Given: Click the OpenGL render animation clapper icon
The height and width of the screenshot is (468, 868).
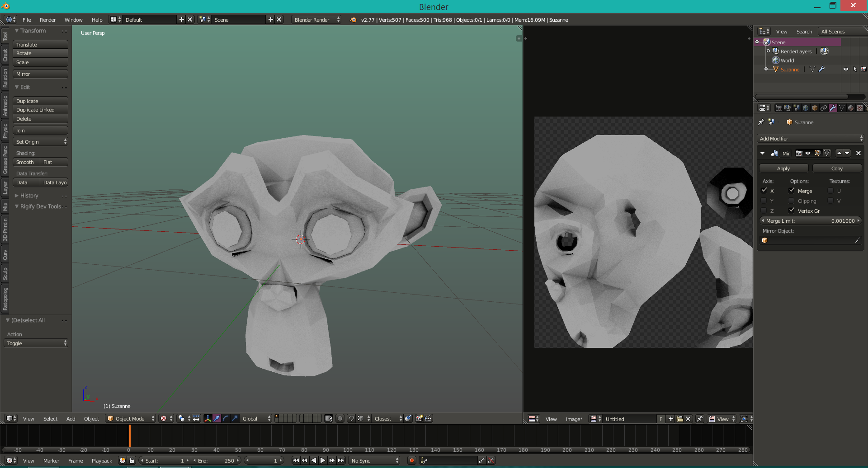Looking at the screenshot, I should click(429, 418).
